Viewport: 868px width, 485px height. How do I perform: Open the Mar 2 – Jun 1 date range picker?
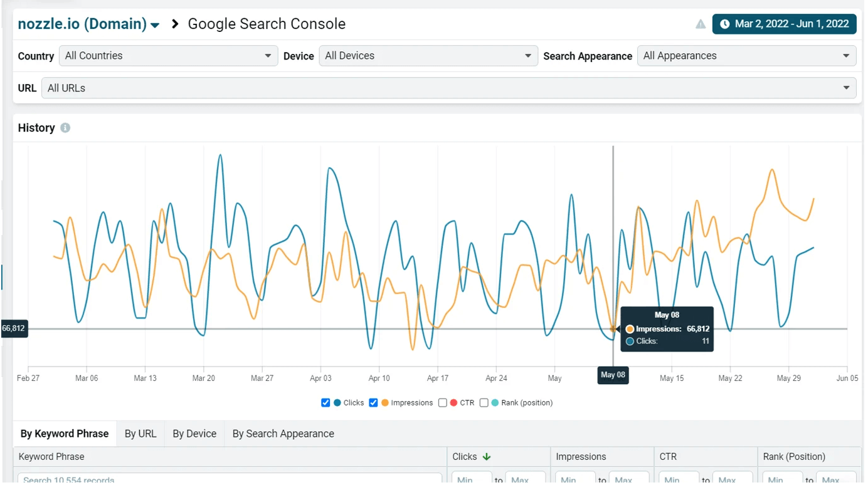[784, 24]
